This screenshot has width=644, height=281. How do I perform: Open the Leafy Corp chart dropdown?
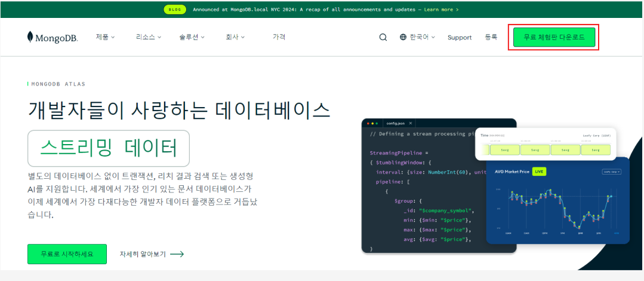[612, 172]
